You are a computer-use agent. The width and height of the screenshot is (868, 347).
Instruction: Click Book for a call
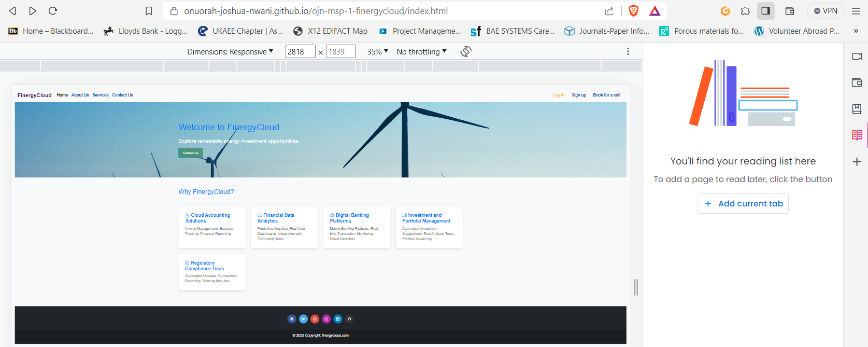point(607,95)
